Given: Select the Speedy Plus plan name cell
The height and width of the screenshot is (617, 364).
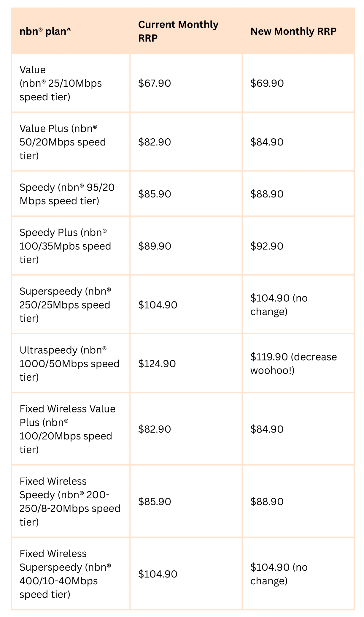Looking at the screenshot, I should click(71, 246).
